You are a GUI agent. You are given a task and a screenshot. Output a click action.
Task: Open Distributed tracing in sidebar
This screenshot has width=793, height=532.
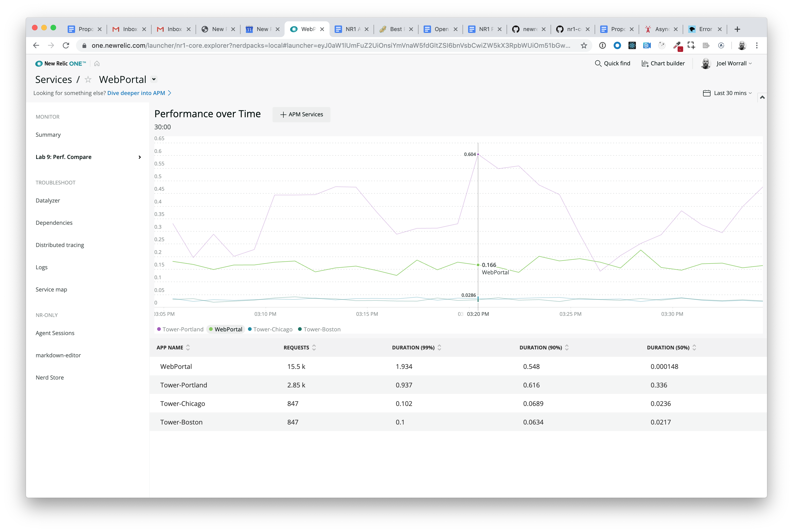[60, 245]
